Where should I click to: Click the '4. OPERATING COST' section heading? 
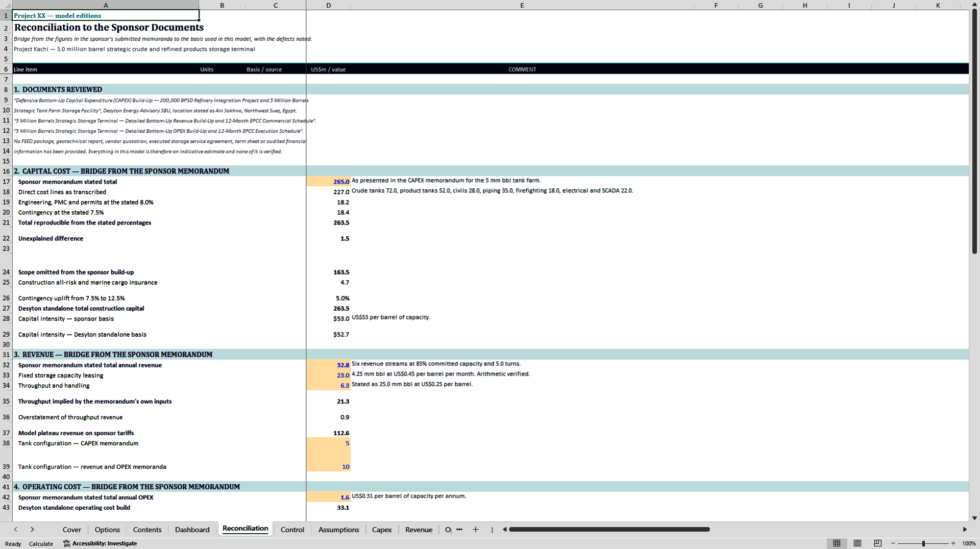tap(127, 486)
